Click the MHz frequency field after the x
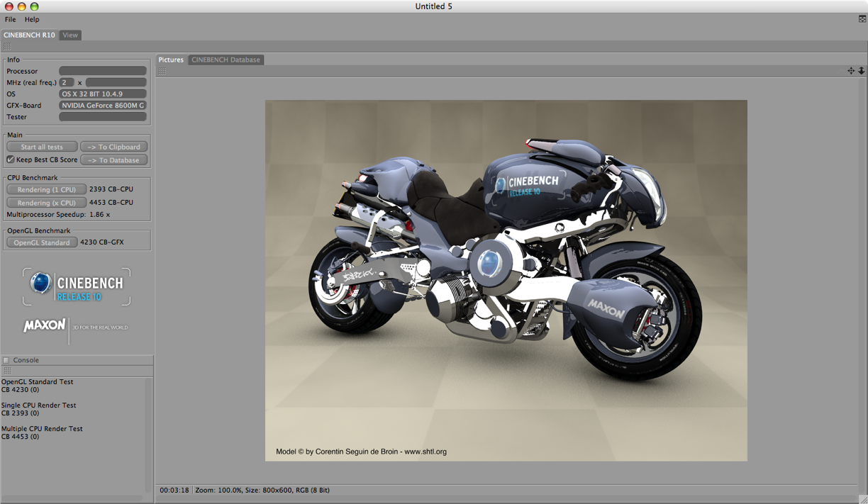This screenshot has height=504, width=868. pos(116,82)
